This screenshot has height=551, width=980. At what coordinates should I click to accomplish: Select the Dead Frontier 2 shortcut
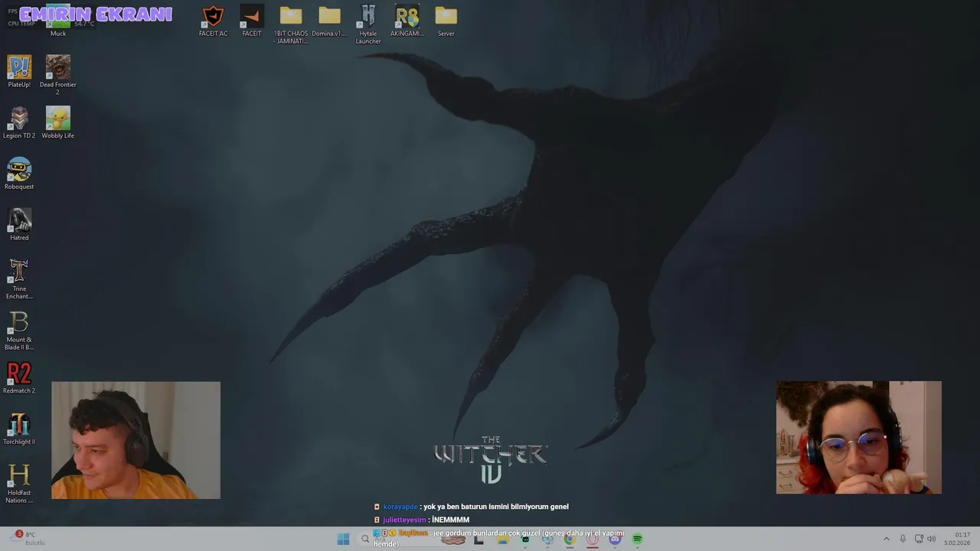(58, 75)
